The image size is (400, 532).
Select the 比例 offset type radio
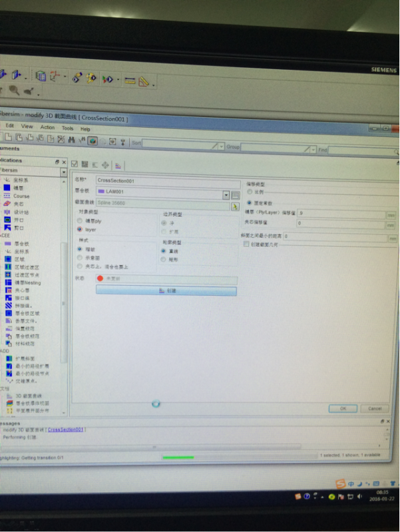250,192
